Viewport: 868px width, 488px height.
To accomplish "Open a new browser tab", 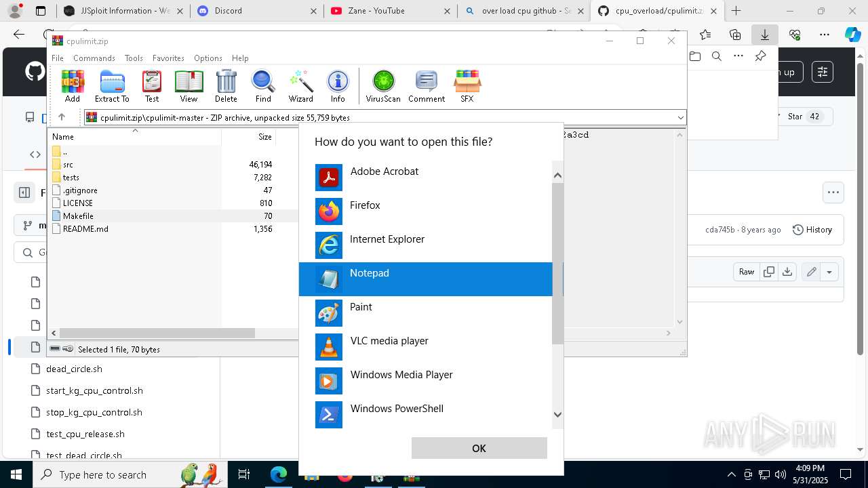I will 736,11.
